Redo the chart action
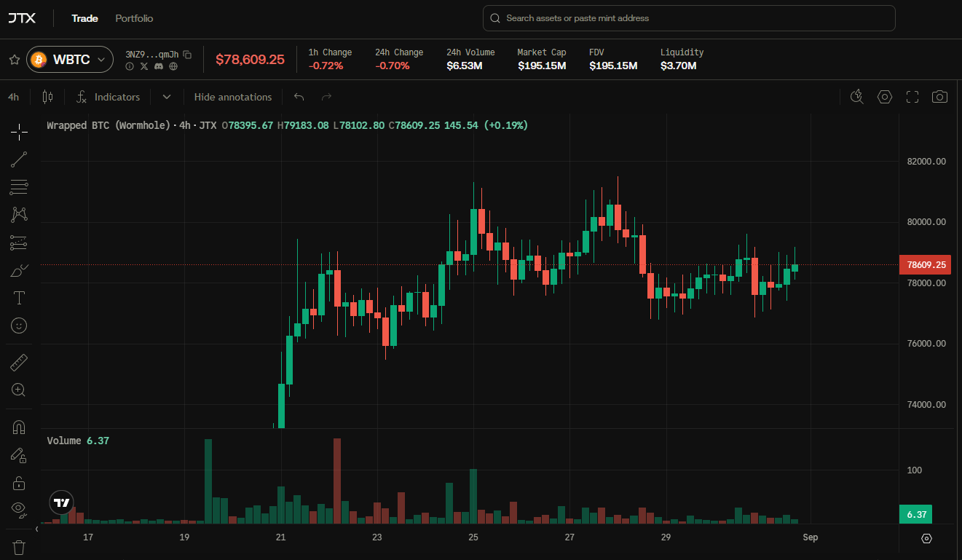The height and width of the screenshot is (560, 962). tap(326, 97)
